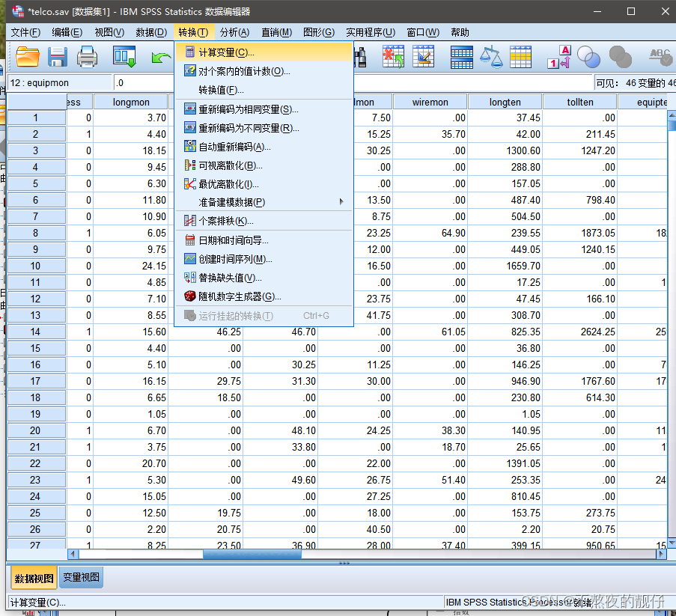The width and height of the screenshot is (676, 616).
Task: Open the 编辑(E) menu
Action: tap(67, 32)
